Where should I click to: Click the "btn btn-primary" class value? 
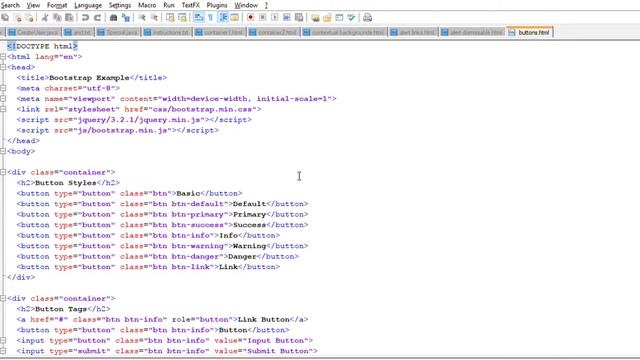click(188, 214)
